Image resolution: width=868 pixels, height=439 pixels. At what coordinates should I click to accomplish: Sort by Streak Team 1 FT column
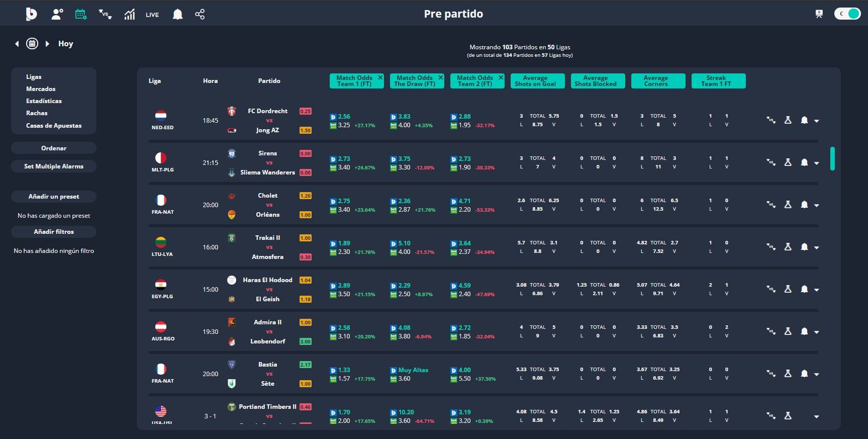[x=719, y=81]
